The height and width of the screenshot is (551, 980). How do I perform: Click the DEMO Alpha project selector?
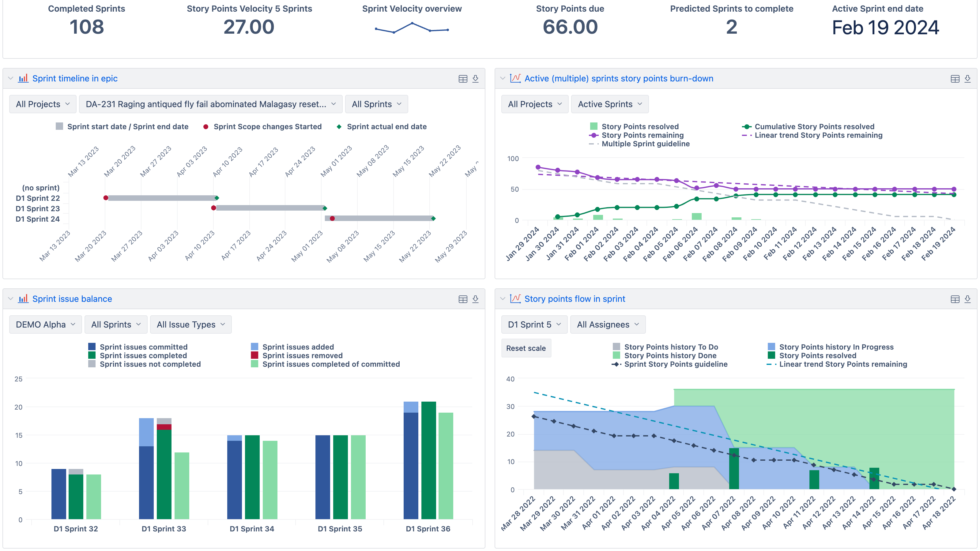44,324
